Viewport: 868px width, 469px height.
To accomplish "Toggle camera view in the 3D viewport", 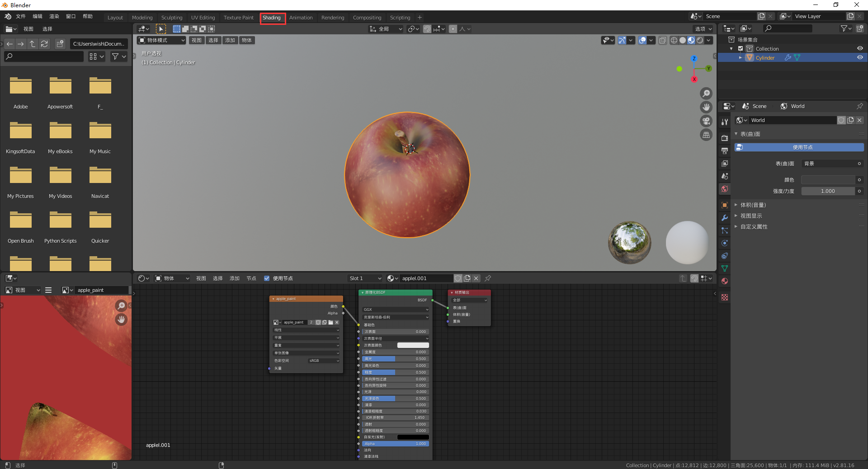I will [x=706, y=121].
